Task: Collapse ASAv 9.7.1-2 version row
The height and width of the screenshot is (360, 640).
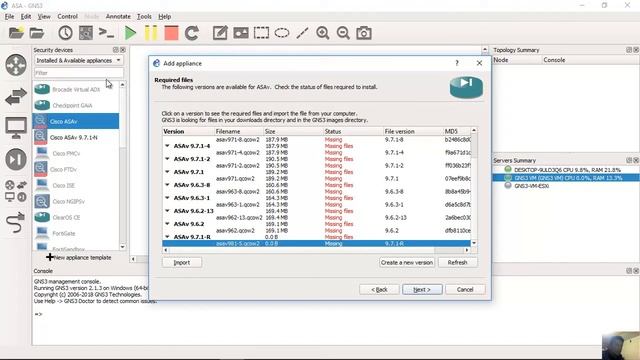Action: coord(167,159)
